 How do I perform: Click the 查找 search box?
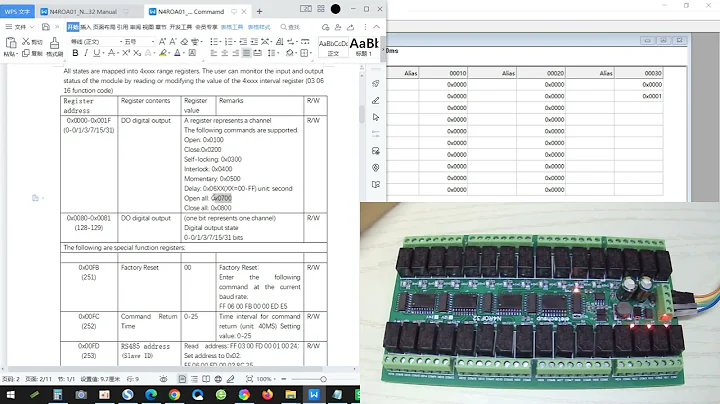[290, 27]
